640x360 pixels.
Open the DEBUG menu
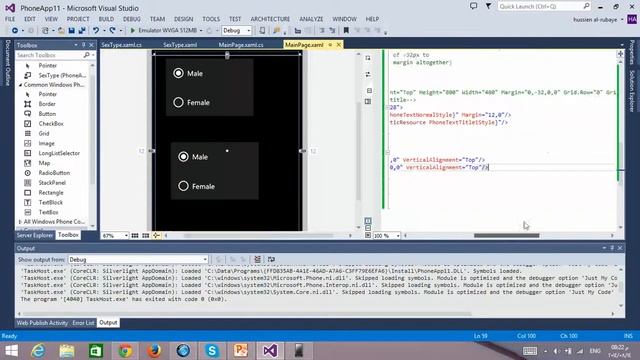131,19
